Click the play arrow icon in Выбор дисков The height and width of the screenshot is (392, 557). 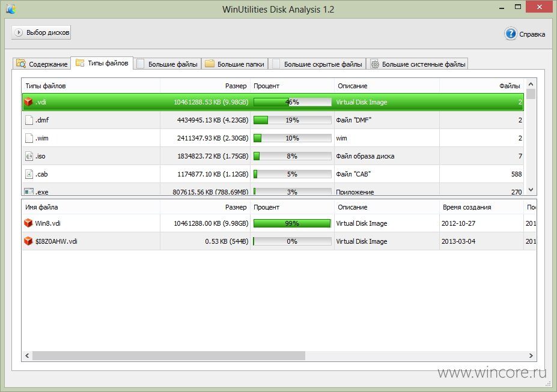pyautogui.click(x=19, y=32)
